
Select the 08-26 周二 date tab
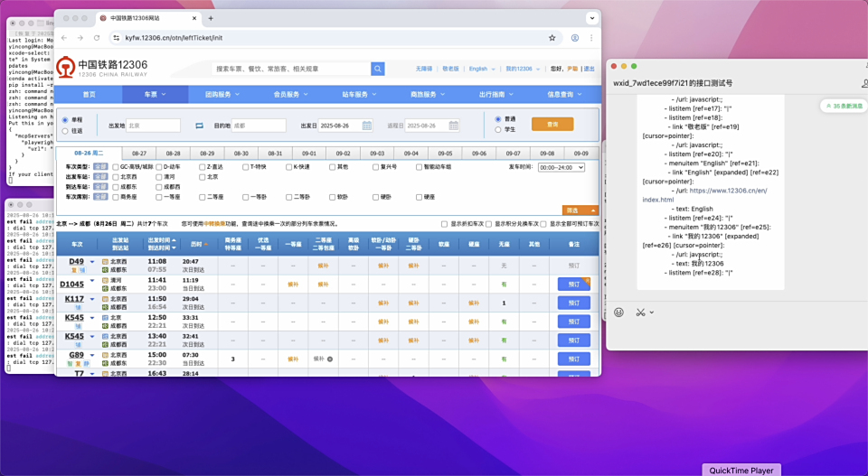(x=89, y=154)
